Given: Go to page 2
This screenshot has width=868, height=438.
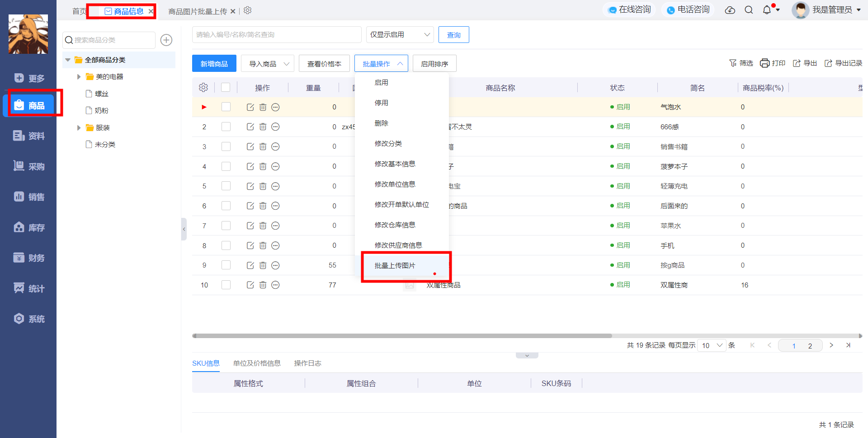Looking at the screenshot, I should pyautogui.click(x=810, y=346).
